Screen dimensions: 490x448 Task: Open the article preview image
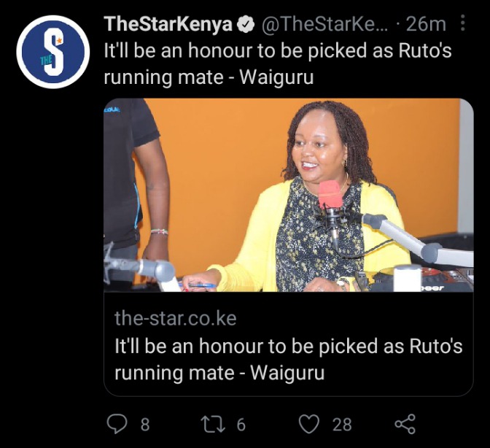pyautogui.click(x=289, y=195)
